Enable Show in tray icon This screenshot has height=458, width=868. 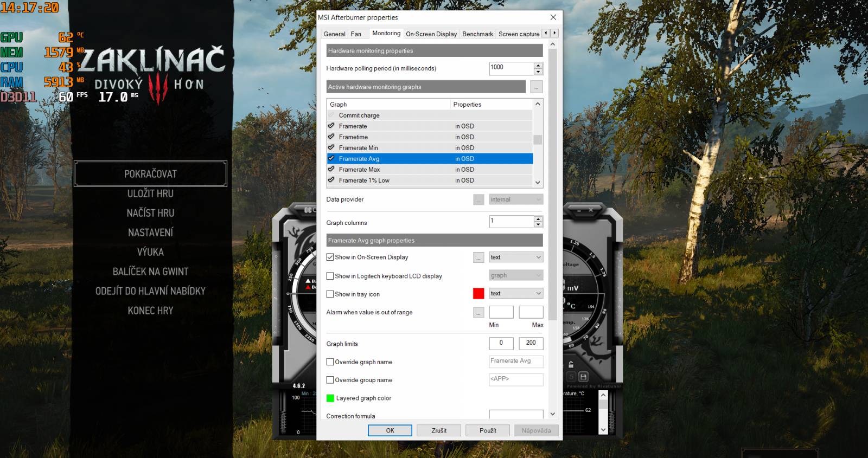point(330,294)
